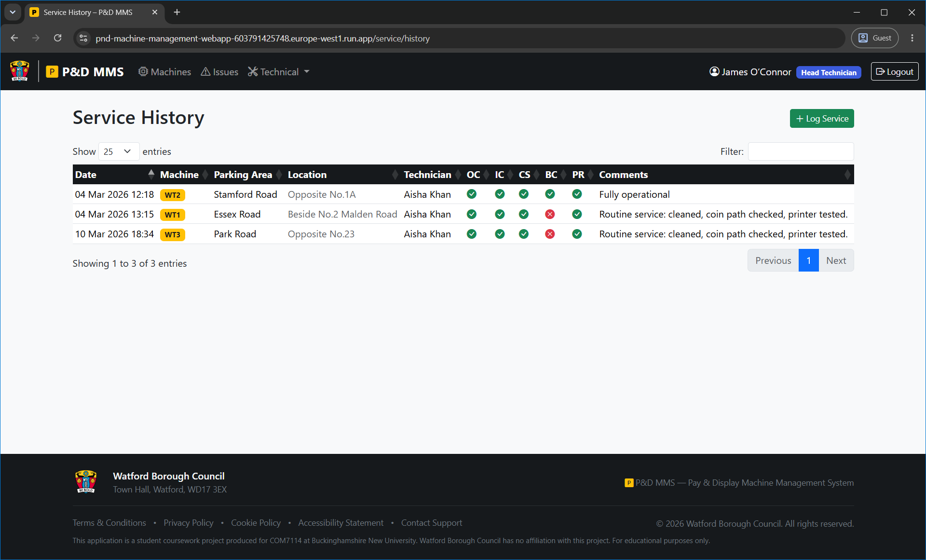Viewport: 926px width, 560px height.
Task: Click OC green check in Stamford Road row
Action: click(x=472, y=194)
